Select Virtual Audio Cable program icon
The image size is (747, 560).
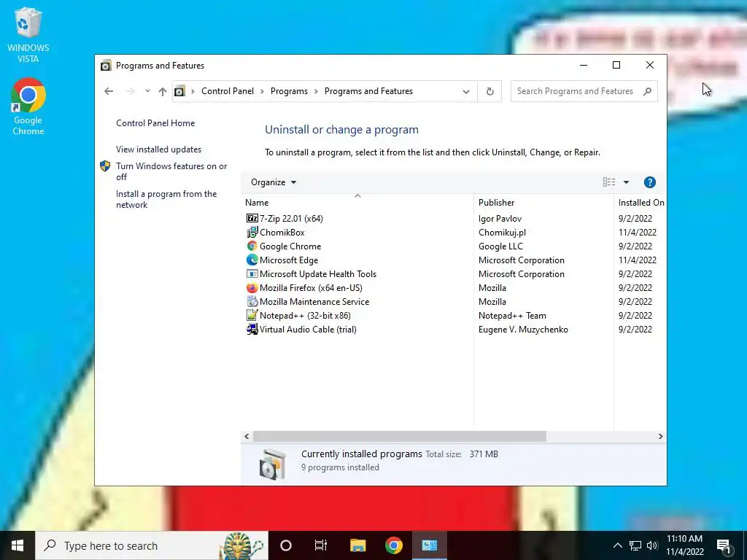(252, 329)
